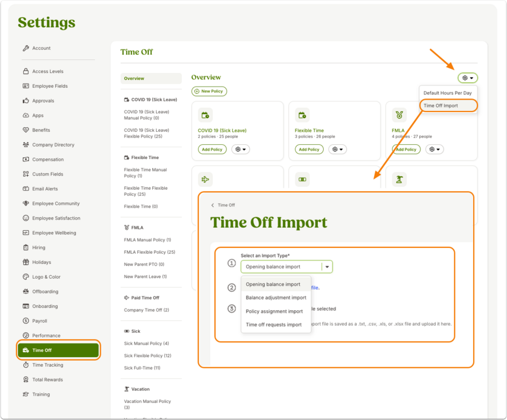The height and width of the screenshot is (420, 507).
Task: Select Default Hours Per Day menu item
Action: pos(448,93)
